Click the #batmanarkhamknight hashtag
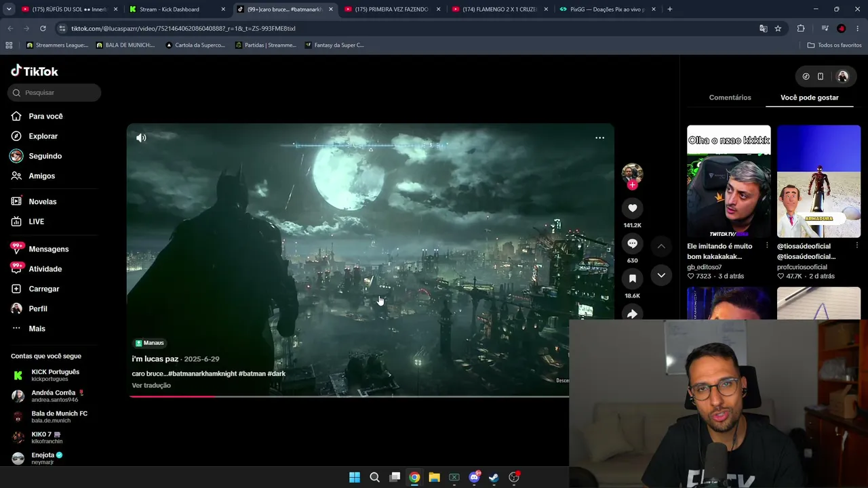Image resolution: width=868 pixels, height=488 pixels. pos(201,373)
